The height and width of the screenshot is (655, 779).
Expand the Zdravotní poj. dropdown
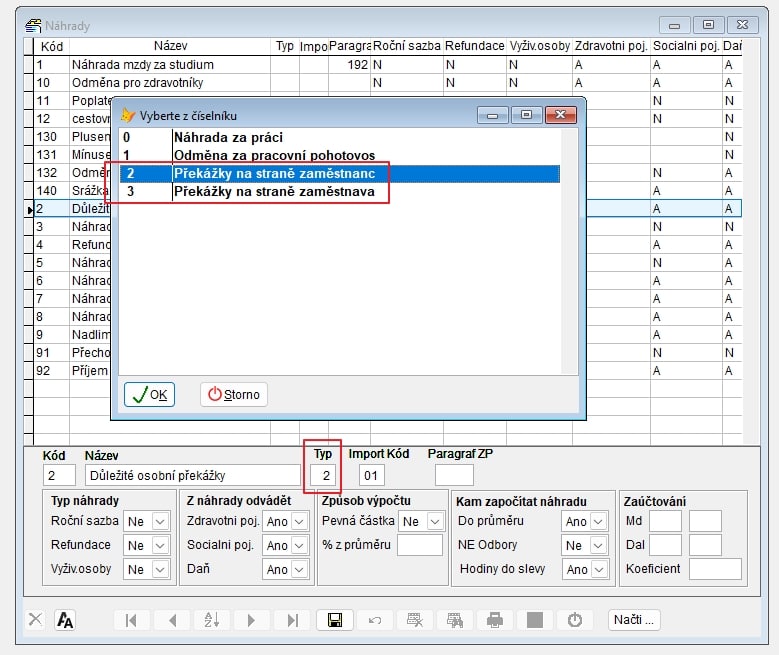298,521
